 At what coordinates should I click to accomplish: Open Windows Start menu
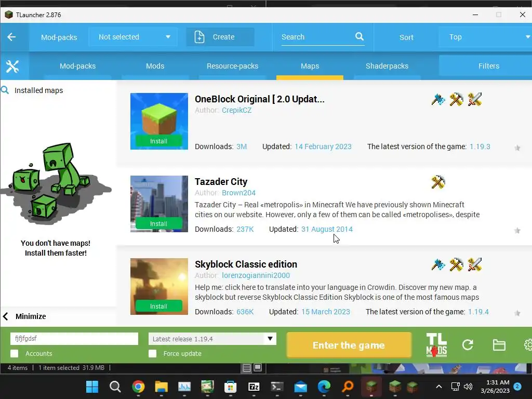pyautogui.click(x=92, y=387)
